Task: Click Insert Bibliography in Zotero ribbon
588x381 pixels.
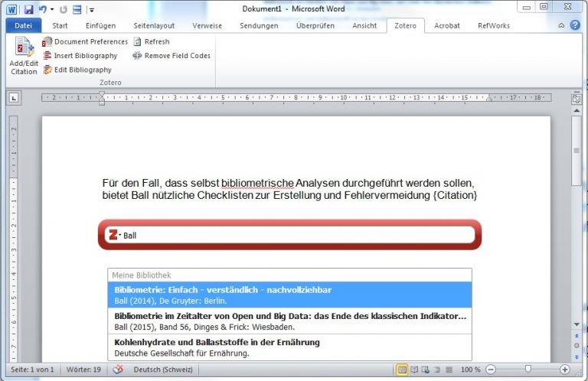Action: [80, 56]
